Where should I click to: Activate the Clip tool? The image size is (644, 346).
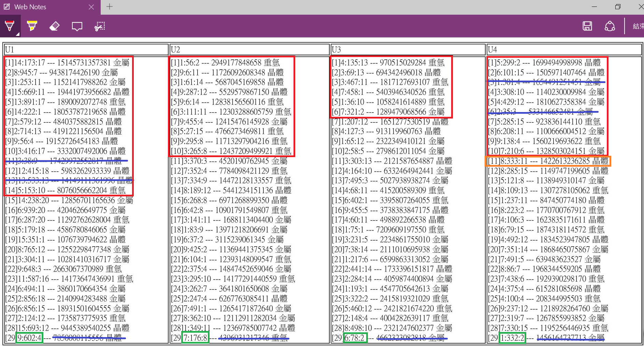100,26
